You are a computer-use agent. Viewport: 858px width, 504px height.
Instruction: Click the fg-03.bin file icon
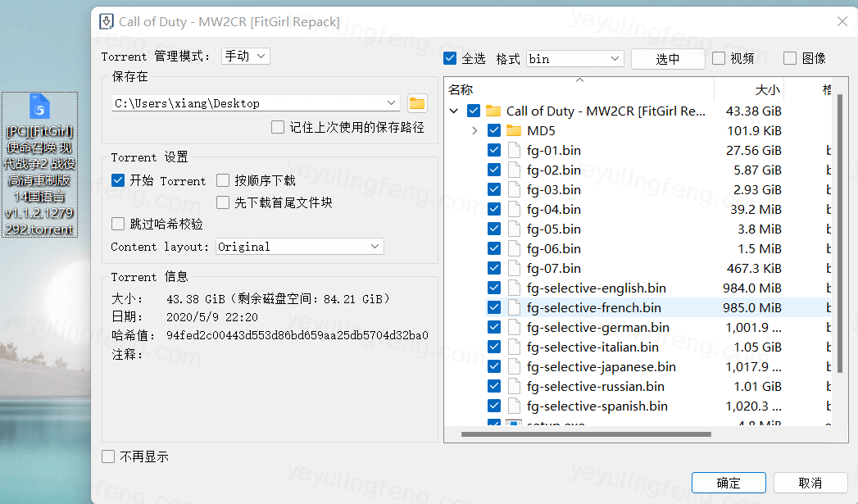pos(513,190)
